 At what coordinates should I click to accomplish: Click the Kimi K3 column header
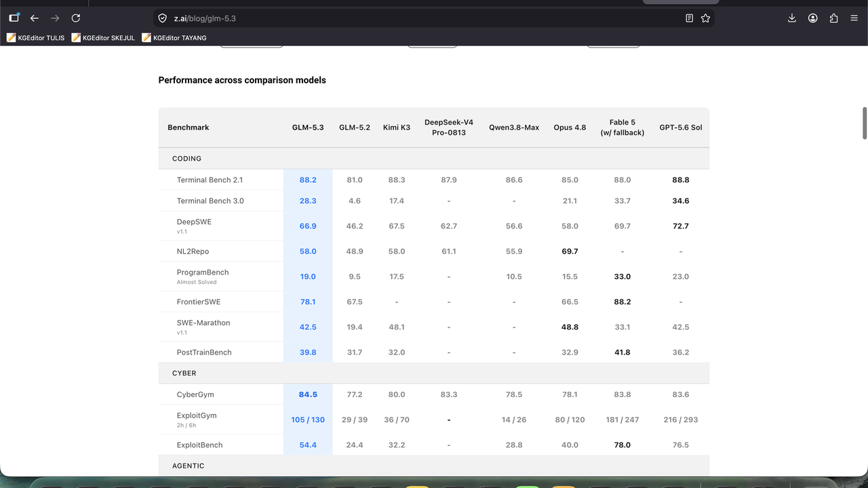point(397,127)
